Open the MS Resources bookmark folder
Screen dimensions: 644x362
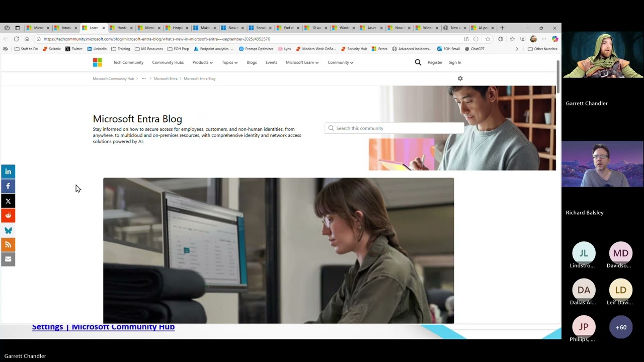click(x=148, y=49)
